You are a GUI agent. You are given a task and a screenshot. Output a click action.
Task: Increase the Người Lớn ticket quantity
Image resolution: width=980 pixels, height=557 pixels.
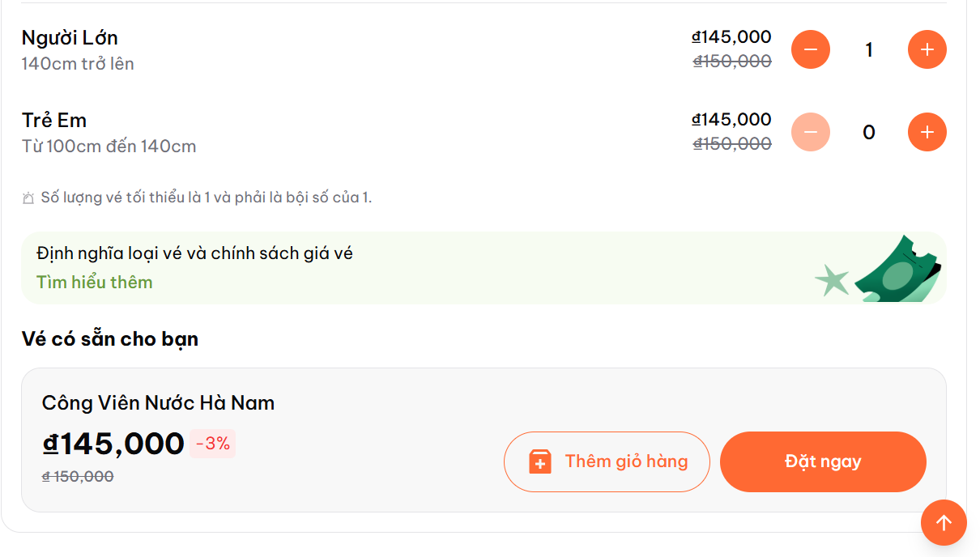(927, 49)
